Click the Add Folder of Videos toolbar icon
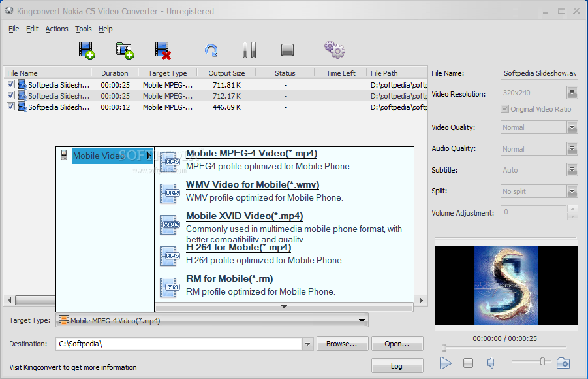The height and width of the screenshot is (379, 588). click(125, 51)
